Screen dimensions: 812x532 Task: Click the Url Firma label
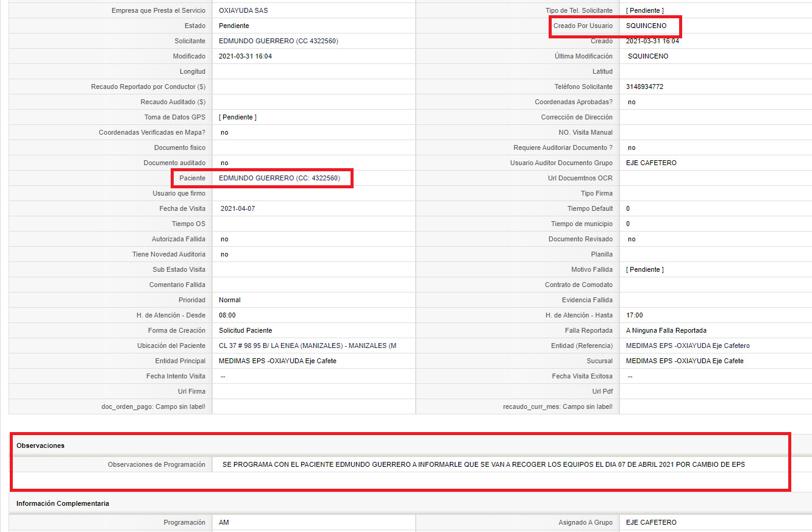[x=191, y=391]
